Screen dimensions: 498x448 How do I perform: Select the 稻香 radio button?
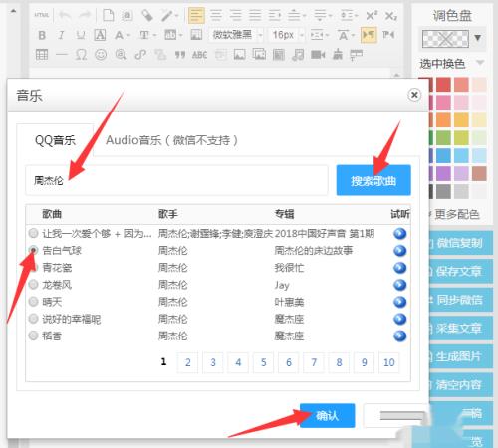point(33,336)
